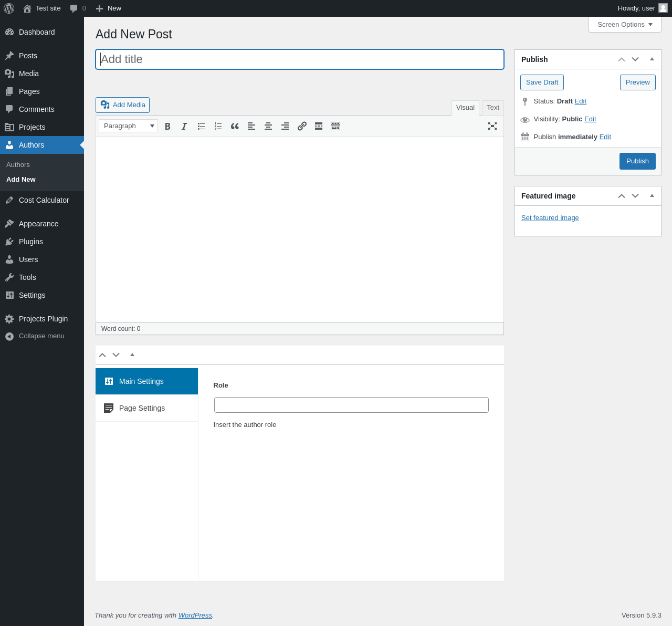This screenshot has height=626, width=672.
Task: Insert a numbered list
Action: pos(218,126)
